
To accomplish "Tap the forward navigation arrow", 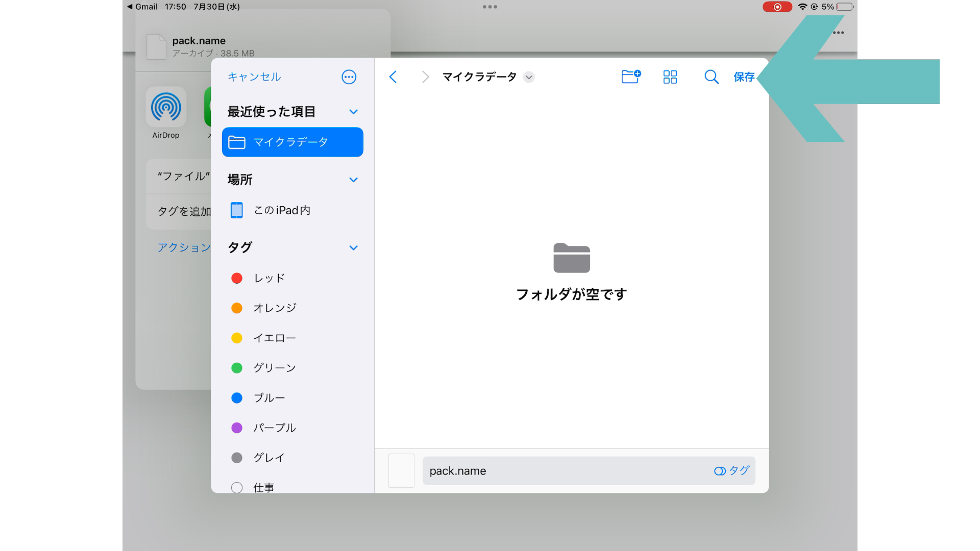I will tap(425, 77).
